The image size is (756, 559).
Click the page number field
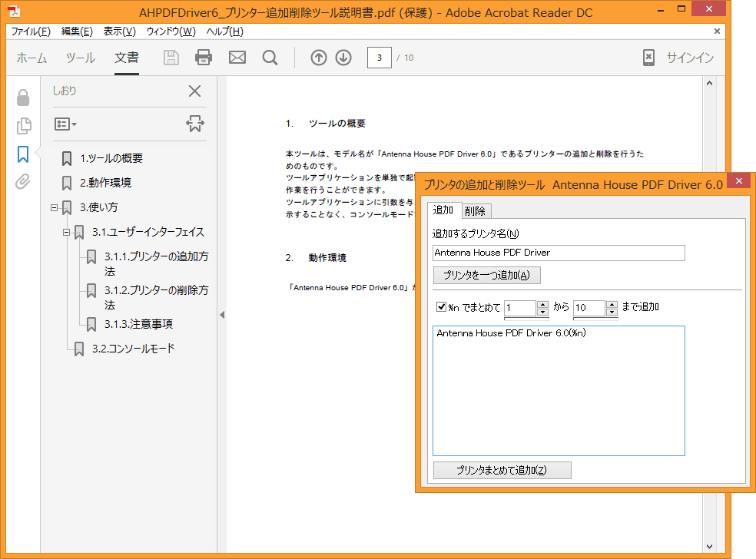pyautogui.click(x=380, y=58)
